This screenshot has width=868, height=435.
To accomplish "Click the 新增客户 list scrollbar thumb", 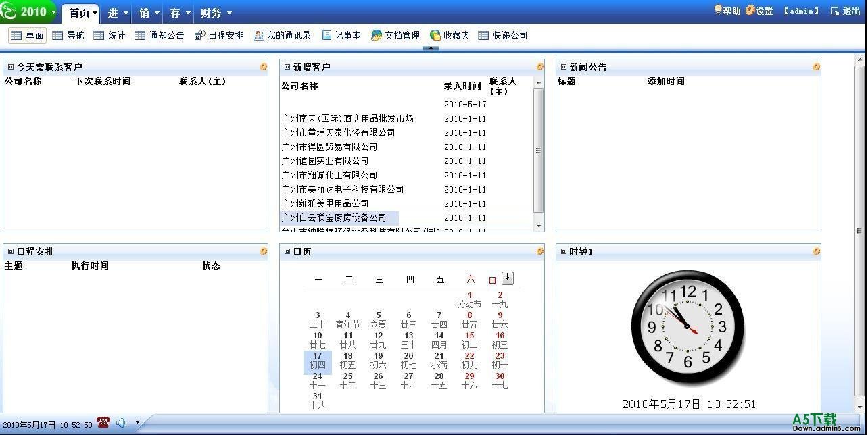I will click(x=539, y=150).
